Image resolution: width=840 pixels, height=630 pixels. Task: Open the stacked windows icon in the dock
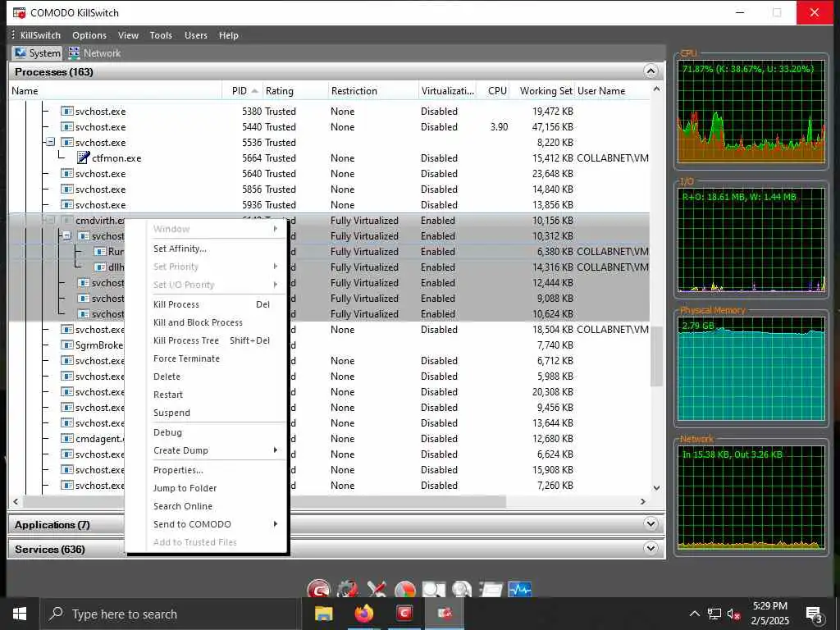point(491,589)
